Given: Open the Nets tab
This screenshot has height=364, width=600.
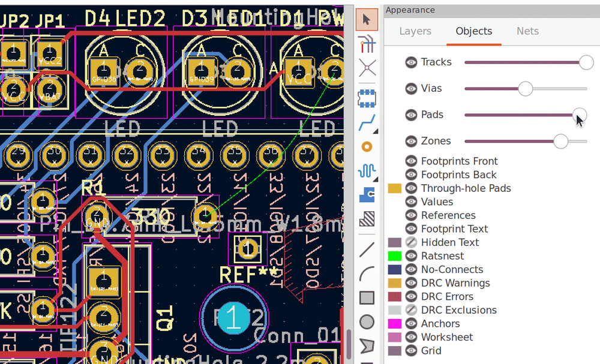Looking at the screenshot, I should [527, 31].
